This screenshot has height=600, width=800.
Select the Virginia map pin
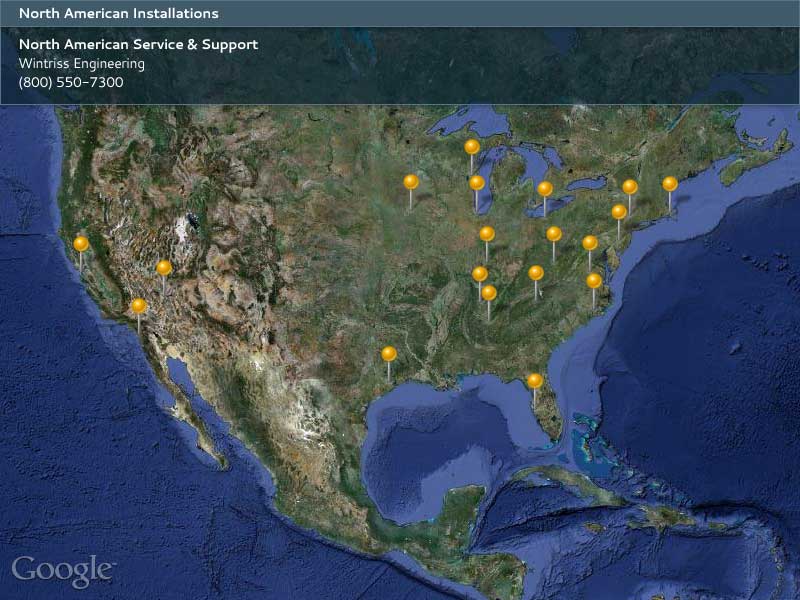tap(590, 243)
